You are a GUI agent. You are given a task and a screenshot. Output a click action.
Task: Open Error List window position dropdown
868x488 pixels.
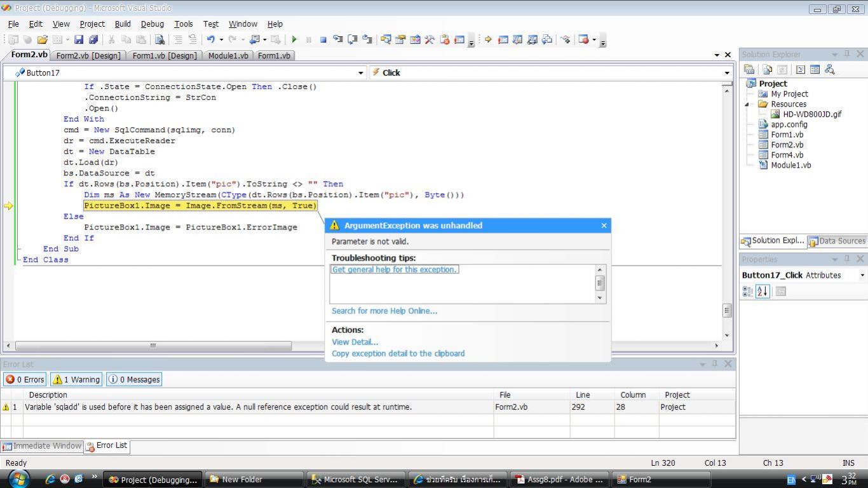coord(702,364)
